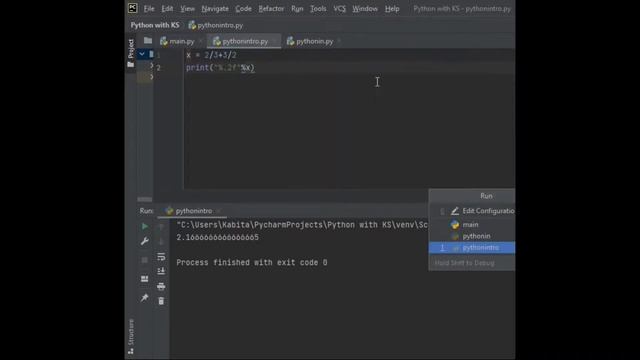Click the Stop square icon in Run panel
Screen dimensions: 640x360
tap(144, 260)
